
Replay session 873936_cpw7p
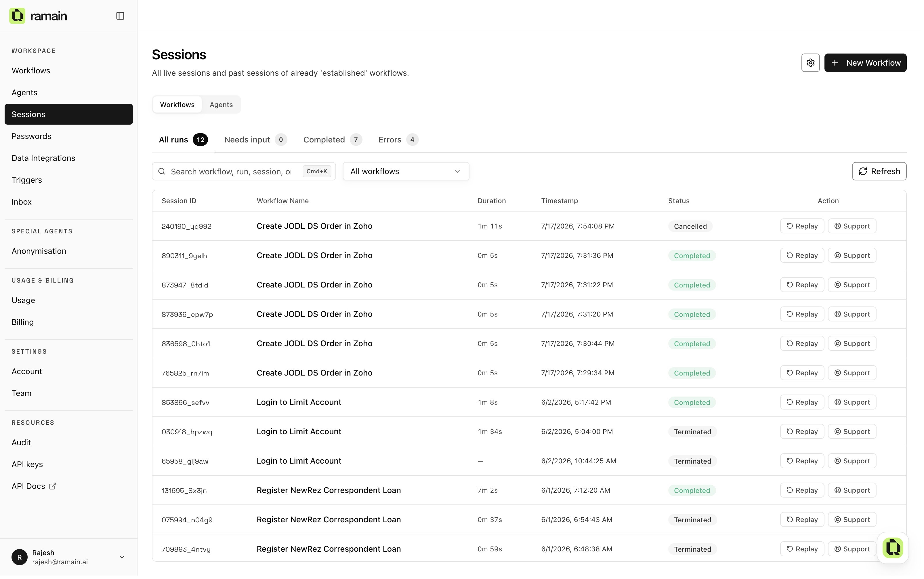[802, 314]
